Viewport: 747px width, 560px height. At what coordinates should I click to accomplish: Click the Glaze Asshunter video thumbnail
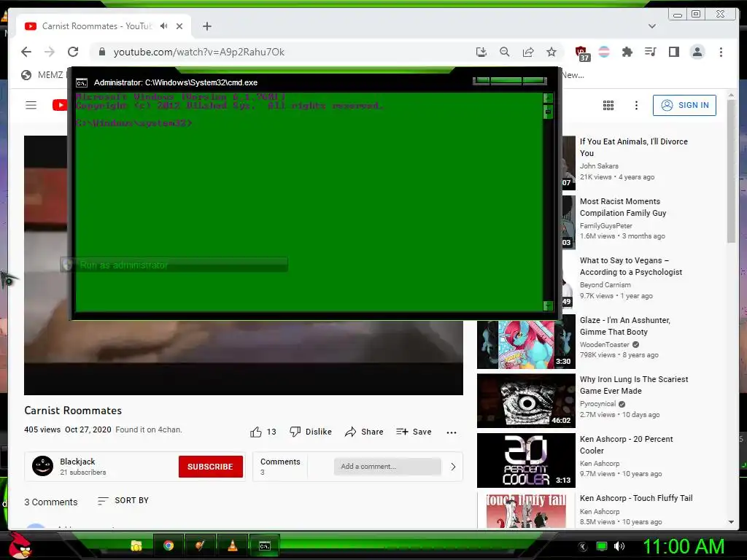click(526, 345)
